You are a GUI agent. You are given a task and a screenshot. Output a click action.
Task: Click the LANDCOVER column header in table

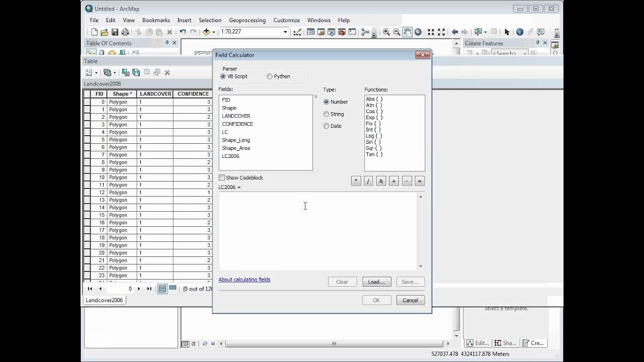tap(155, 94)
